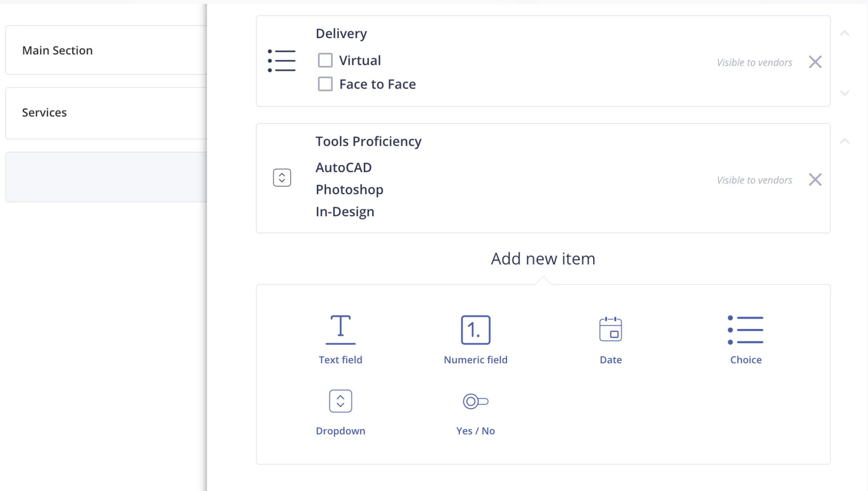Click the Tools Proficiency dropdown icon
Image resolution: width=868 pixels, height=491 pixels.
(x=282, y=178)
